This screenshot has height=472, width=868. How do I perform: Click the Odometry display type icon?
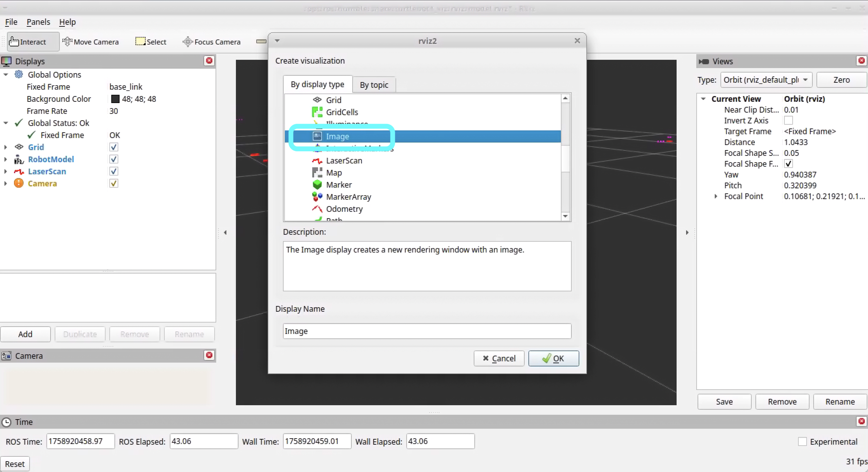coord(317,209)
